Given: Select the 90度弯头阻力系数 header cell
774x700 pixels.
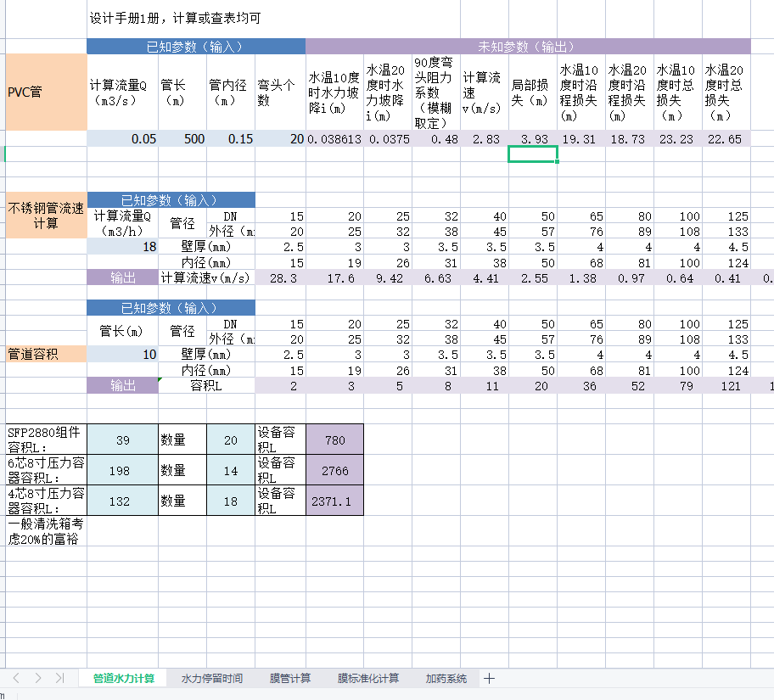Looking at the screenshot, I should coord(436,92).
